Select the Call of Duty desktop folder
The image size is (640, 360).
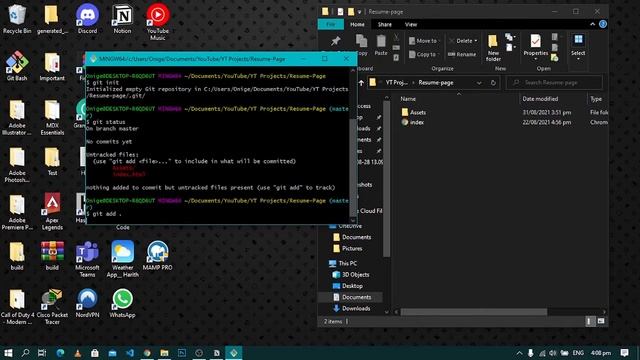click(x=17, y=307)
